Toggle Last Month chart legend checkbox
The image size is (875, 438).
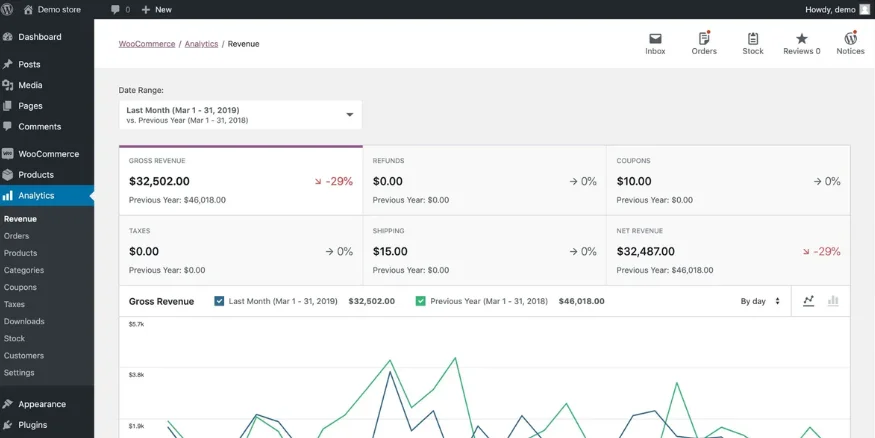point(219,301)
